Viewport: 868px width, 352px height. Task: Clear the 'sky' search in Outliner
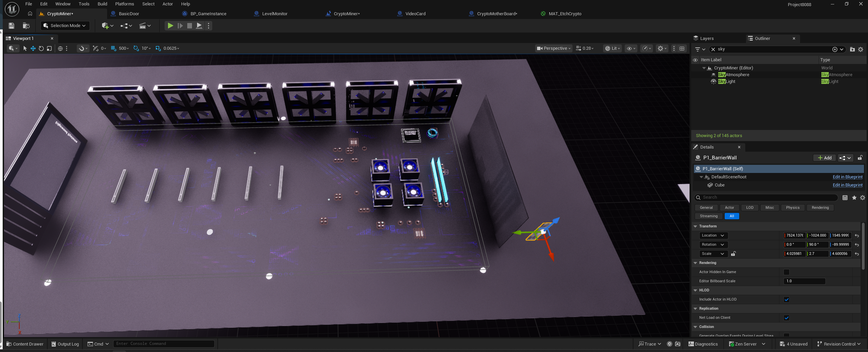coord(713,49)
